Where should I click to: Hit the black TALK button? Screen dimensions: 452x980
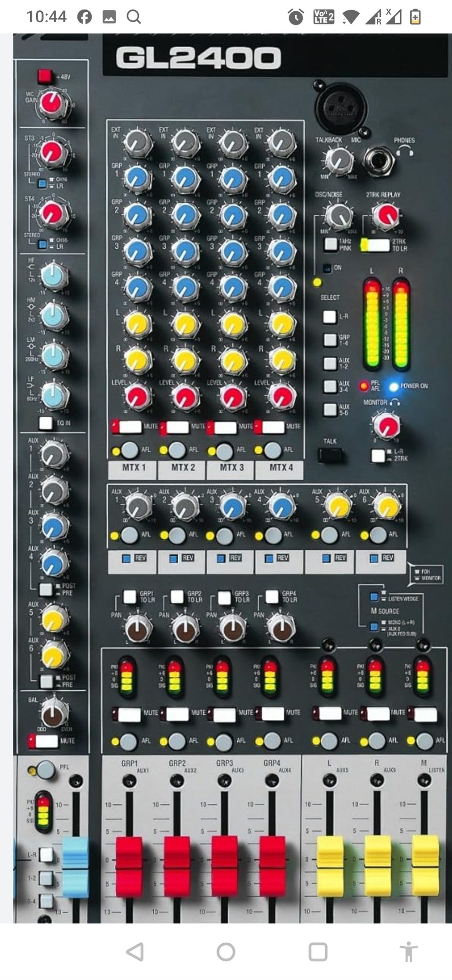[330, 455]
